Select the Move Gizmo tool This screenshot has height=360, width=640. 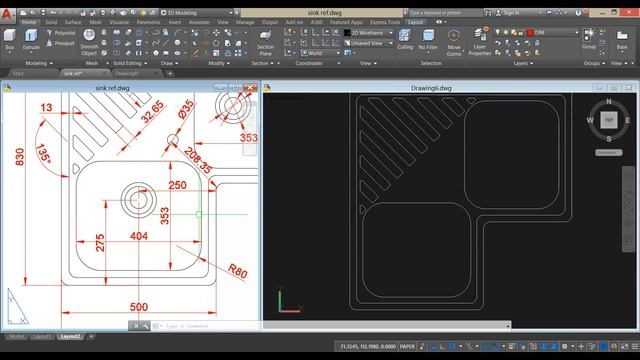[x=454, y=42]
